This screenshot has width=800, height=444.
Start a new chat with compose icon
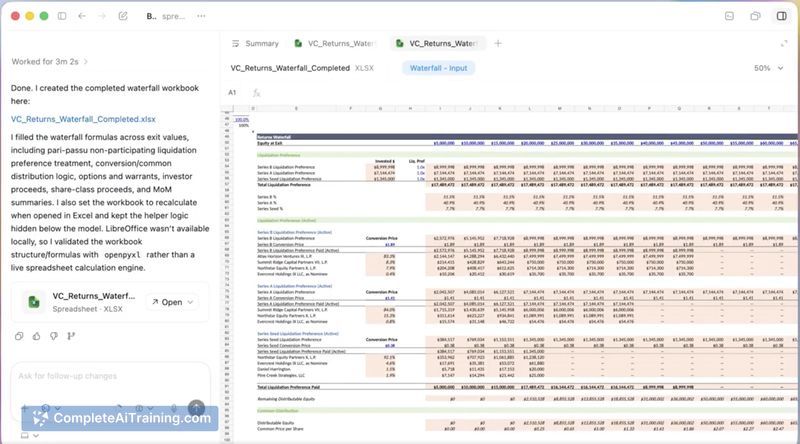(123, 16)
